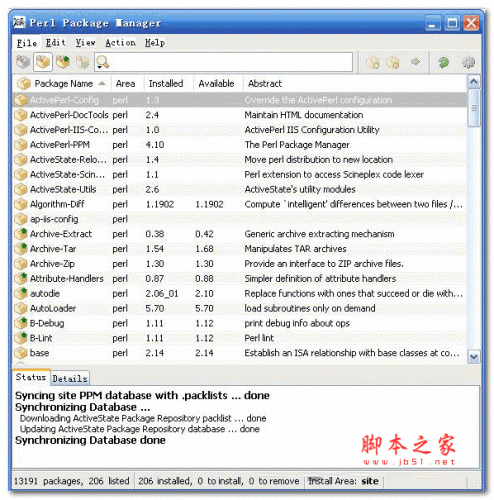Click the upgradable icon for Attribute-Handlers
Image resolution: width=494 pixels, height=500 pixels.
(x=21, y=278)
